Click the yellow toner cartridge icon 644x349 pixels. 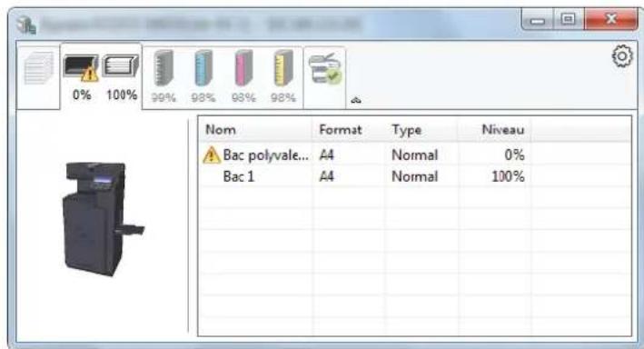pos(283,67)
